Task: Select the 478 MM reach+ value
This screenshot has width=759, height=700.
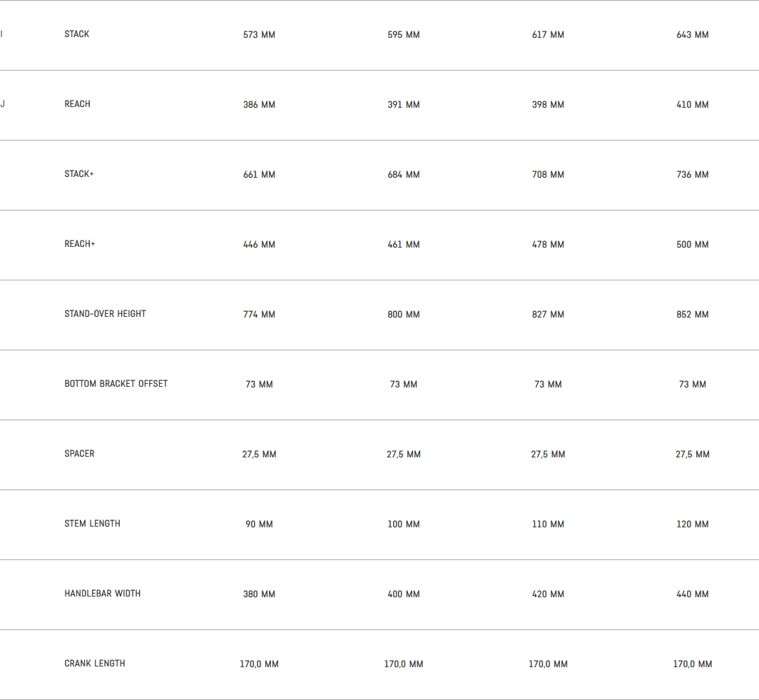Action: pos(548,245)
